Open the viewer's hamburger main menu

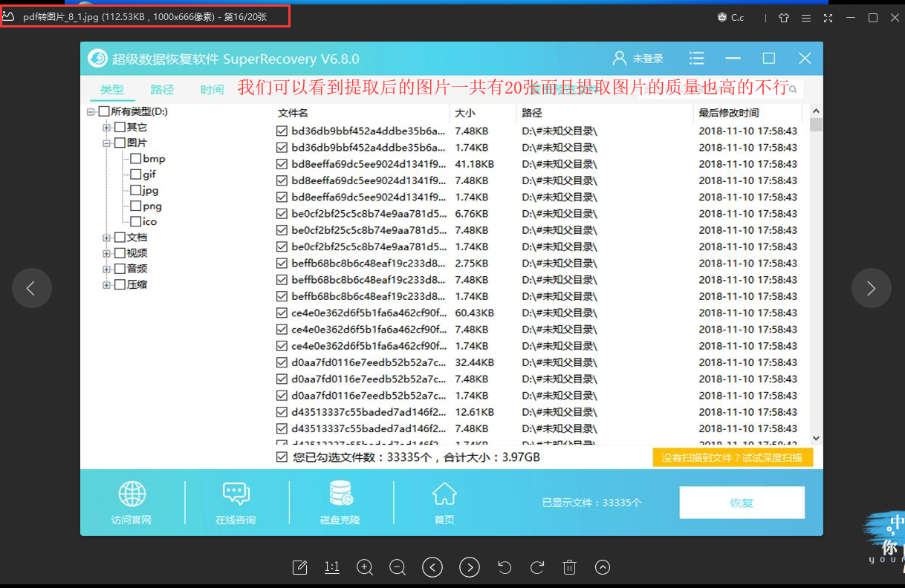click(806, 18)
